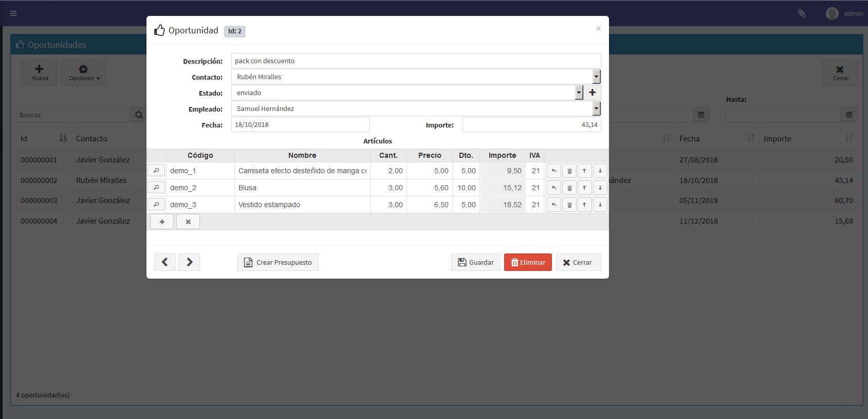This screenshot has height=419, width=868.
Task: Click the Nombre column header
Action: pos(302,155)
